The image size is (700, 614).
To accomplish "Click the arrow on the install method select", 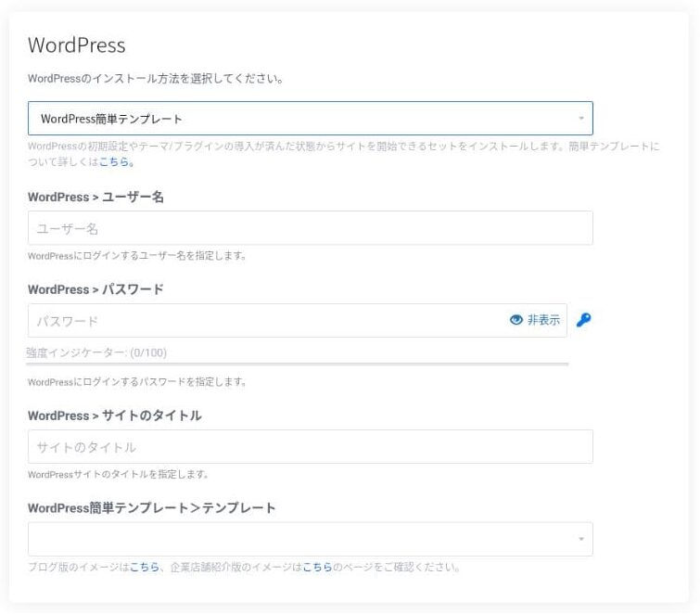I will click(581, 119).
